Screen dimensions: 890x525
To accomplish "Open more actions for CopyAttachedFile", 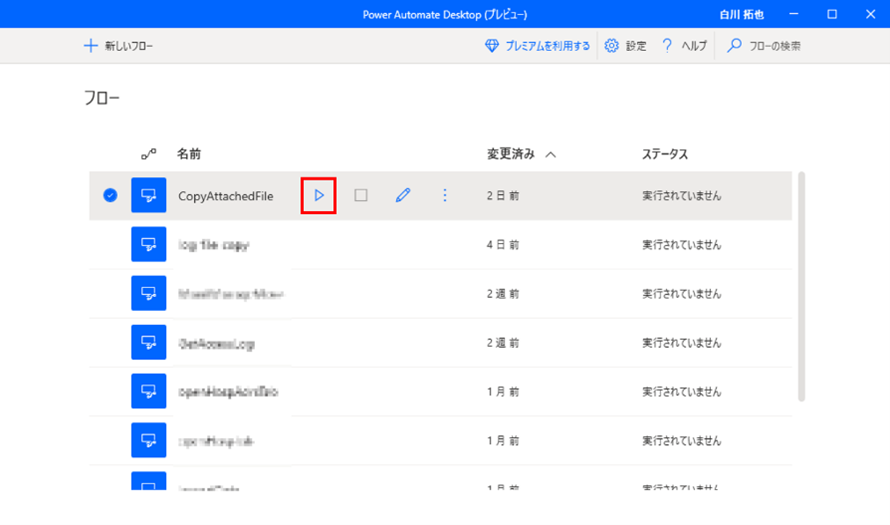I will click(444, 195).
